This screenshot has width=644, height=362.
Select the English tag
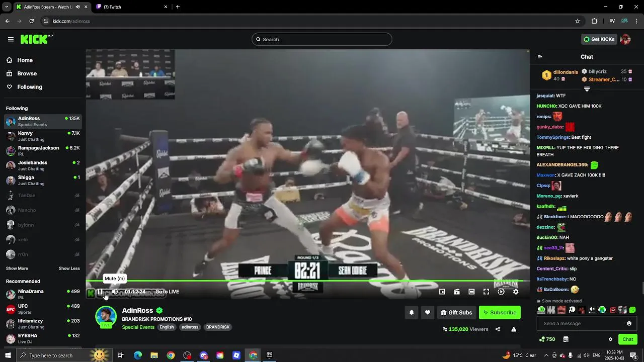tap(167, 327)
